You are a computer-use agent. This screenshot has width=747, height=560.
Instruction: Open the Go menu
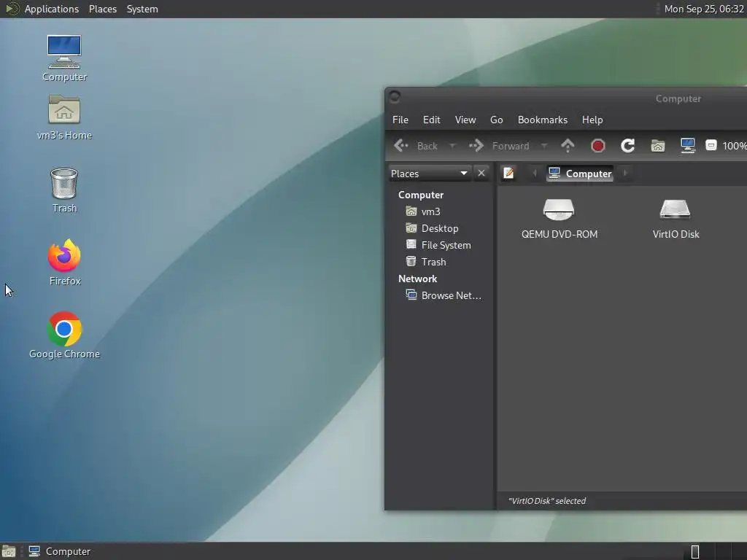pyautogui.click(x=496, y=120)
